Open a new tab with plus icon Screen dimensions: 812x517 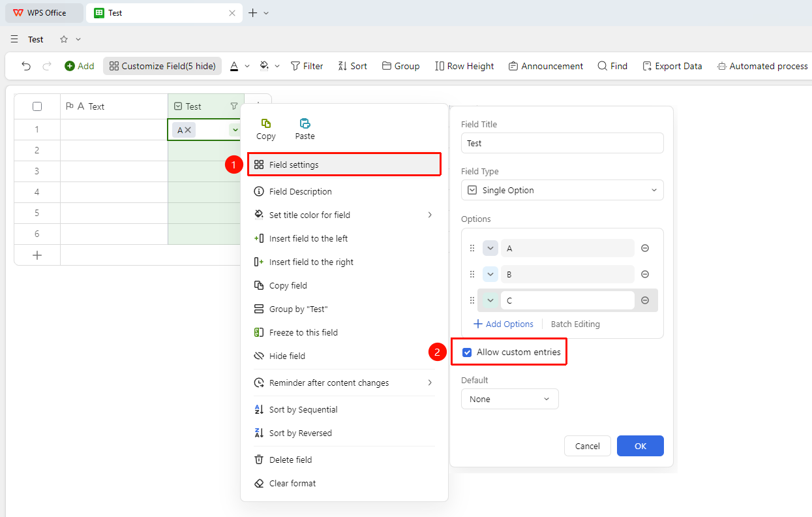tap(253, 12)
